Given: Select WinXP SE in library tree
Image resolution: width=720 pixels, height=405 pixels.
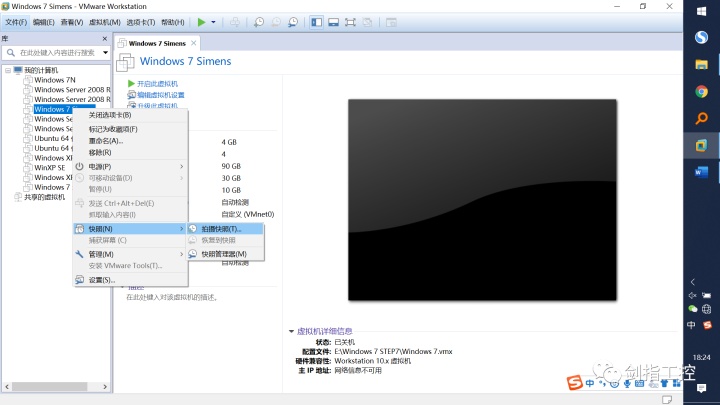Looking at the screenshot, I should [x=50, y=168].
